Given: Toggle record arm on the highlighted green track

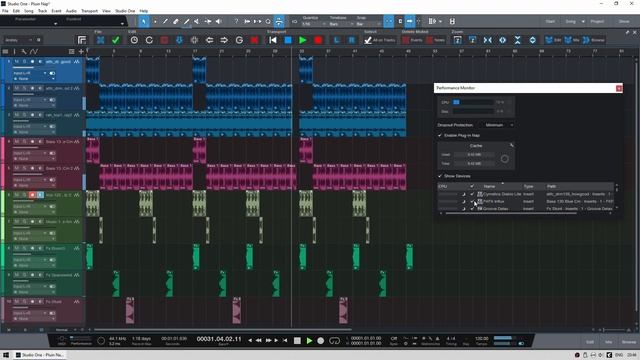Looking at the screenshot, I should tap(32, 195).
